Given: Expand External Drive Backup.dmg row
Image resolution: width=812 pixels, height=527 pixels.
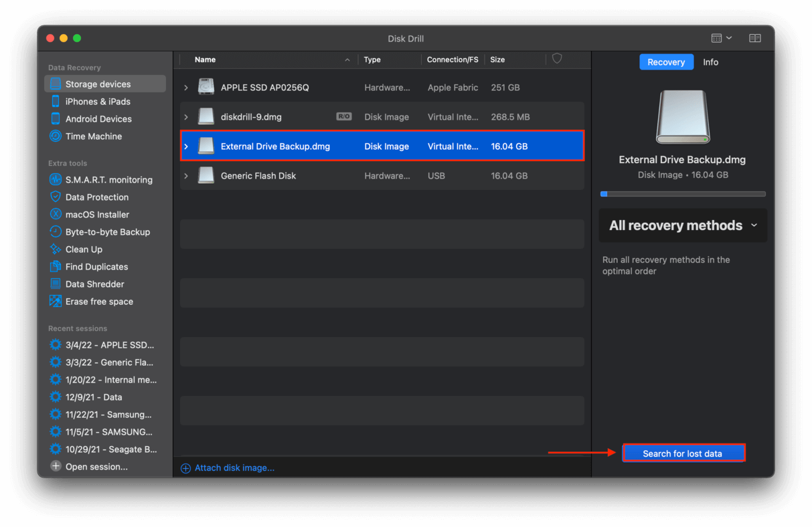Looking at the screenshot, I should (186, 146).
